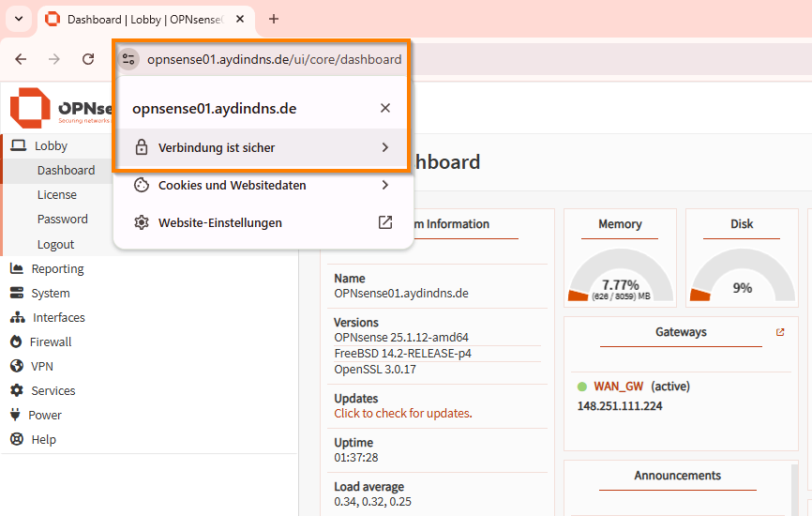Viewport: 812px width, 516px height.
Task: Click the Services gear icon
Action: (x=17, y=390)
